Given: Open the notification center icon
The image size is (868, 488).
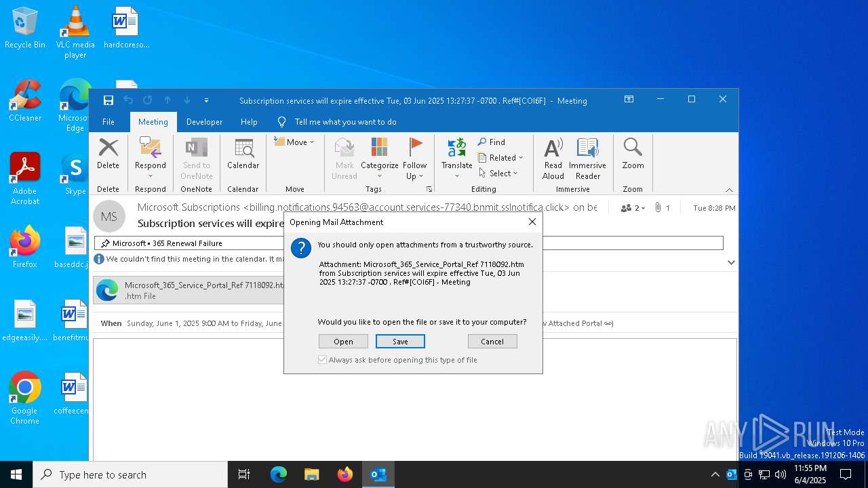Looking at the screenshot, I should point(846,474).
